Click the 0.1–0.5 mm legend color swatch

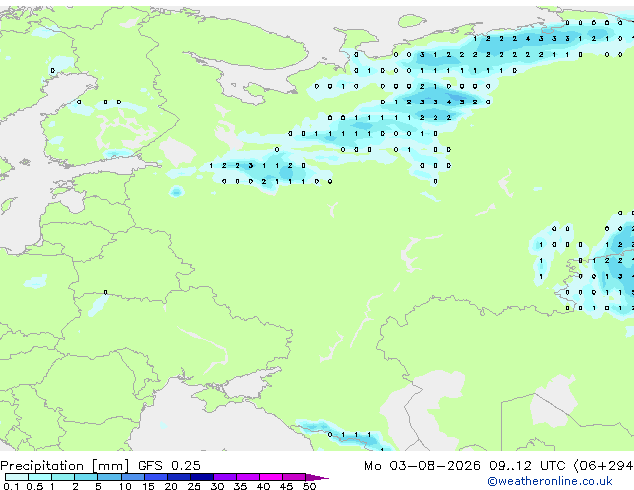17,477
